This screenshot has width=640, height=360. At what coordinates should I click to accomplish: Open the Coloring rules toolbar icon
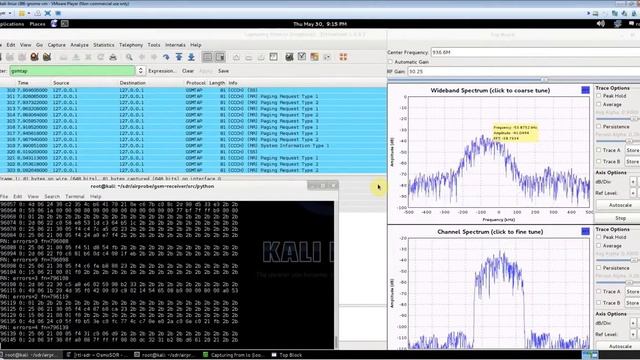click(x=314, y=57)
